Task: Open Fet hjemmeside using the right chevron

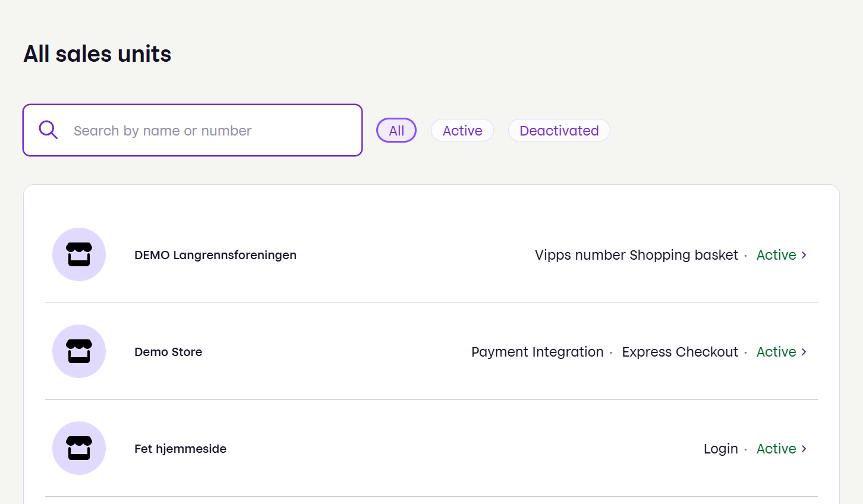Action: tap(804, 448)
